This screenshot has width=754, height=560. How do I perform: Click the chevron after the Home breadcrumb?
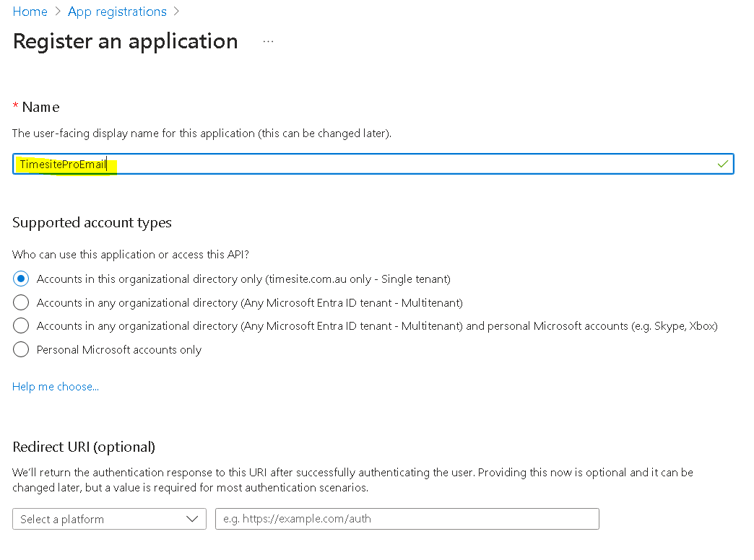tap(58, 12)
